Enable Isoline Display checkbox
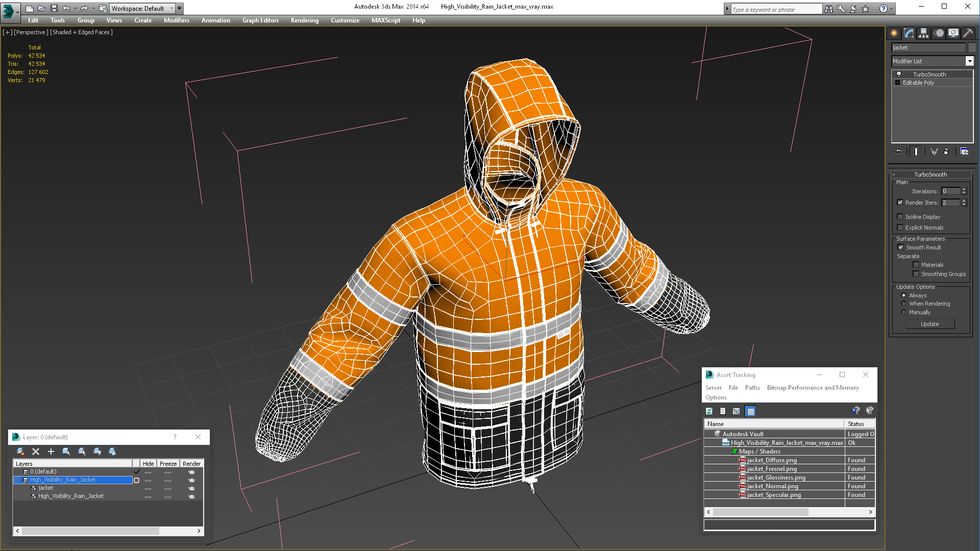This screenshot has width=980, height=551. click(900, 217)
